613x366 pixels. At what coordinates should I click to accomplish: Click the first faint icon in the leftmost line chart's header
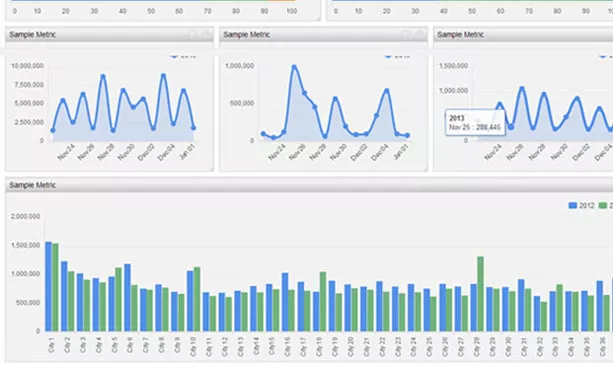click(x=193, y=35)
